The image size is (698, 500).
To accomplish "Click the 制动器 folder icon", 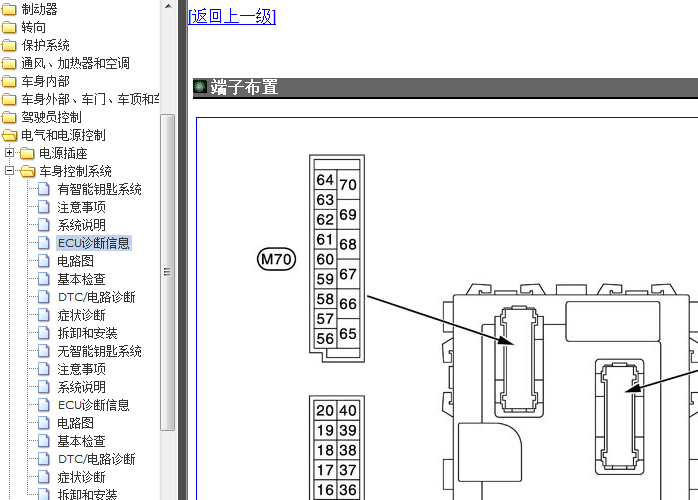I will coord(9,9).
